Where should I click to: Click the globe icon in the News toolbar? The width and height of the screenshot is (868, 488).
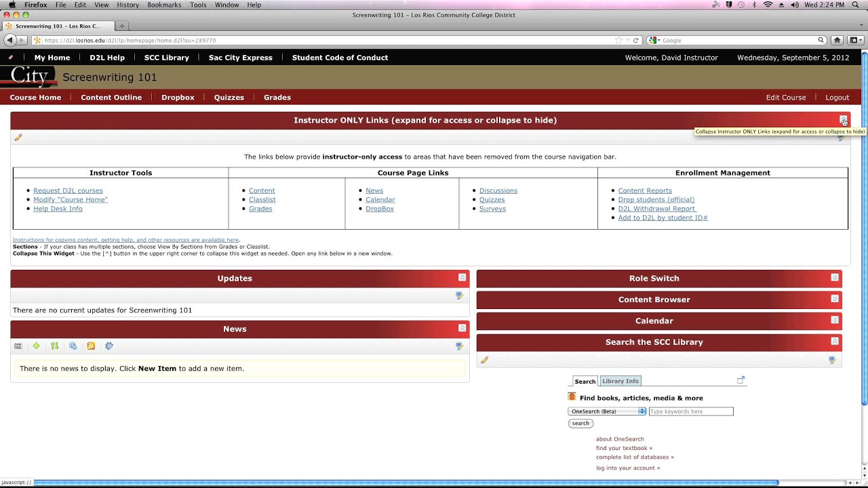pos(73,346)
